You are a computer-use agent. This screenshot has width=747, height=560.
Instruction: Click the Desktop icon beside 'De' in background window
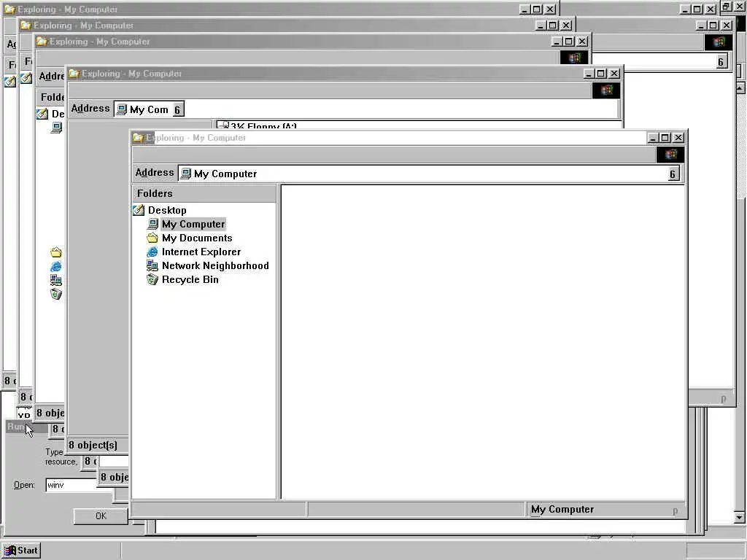[42, 114]
